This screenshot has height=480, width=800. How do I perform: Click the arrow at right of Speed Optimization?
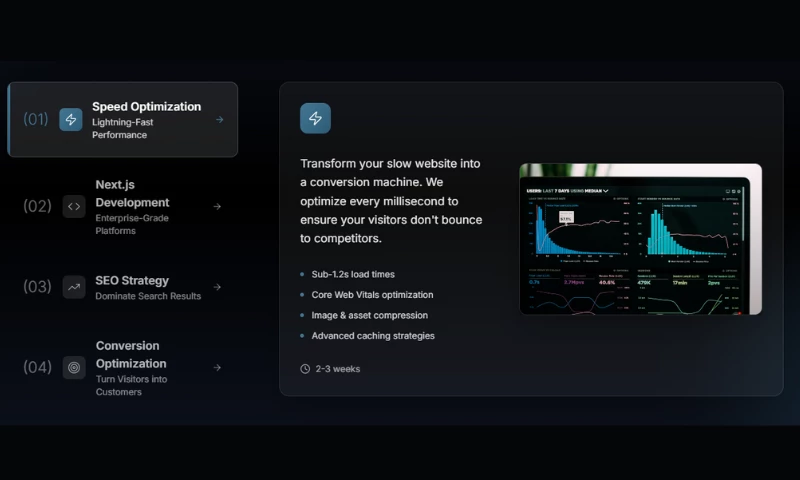coord(219,119)
